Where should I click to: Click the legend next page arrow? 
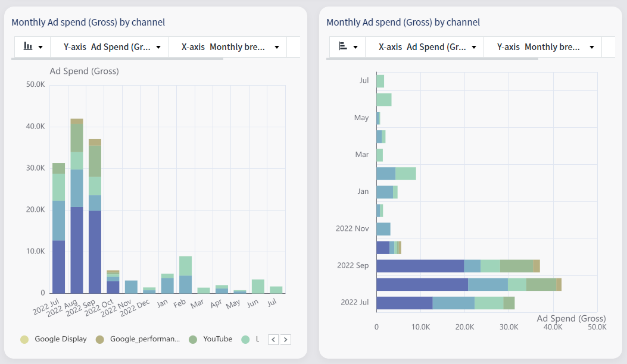[x=285, y=339]
